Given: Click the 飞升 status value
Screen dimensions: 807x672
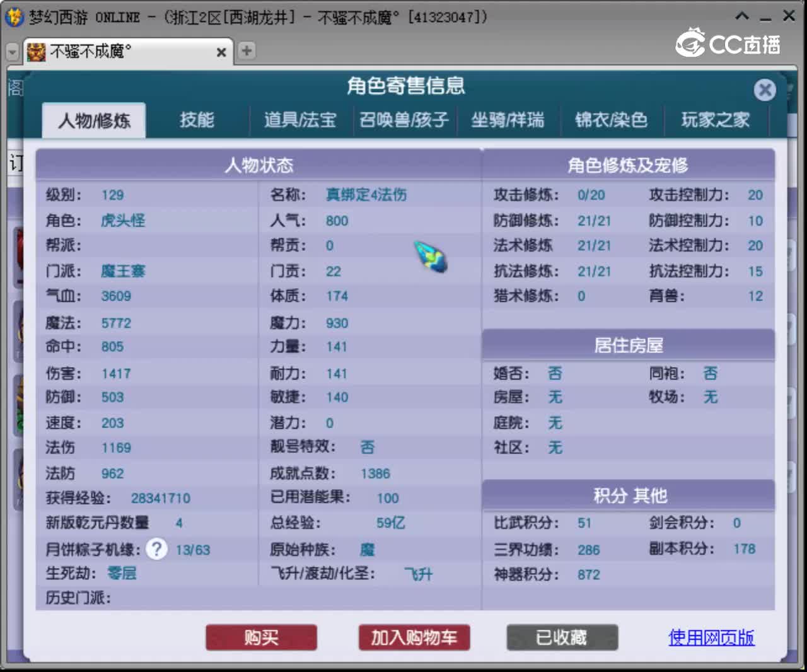Looking at the screenshot, I should tap(419, 574).
